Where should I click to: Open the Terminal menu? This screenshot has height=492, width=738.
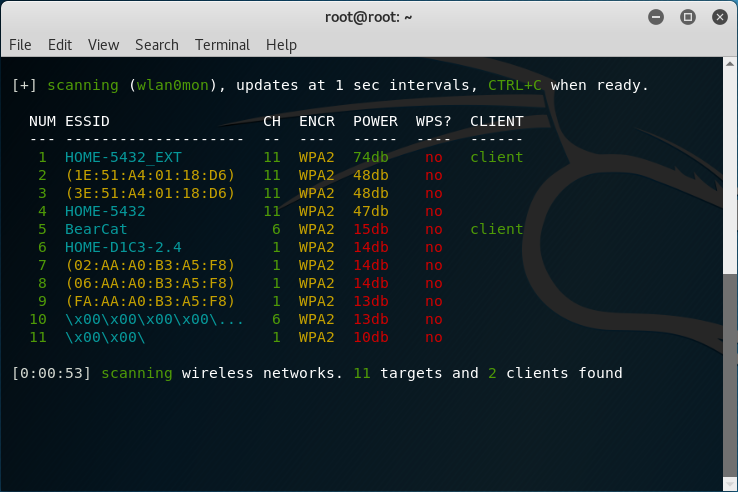[222, 45]
